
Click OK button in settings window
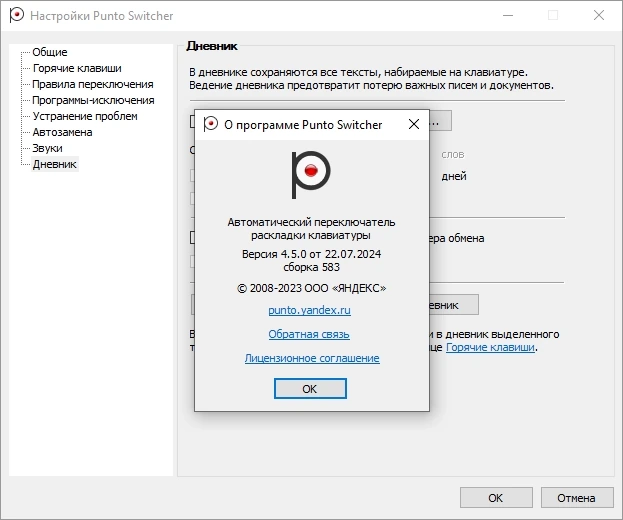tap(496, 498)
